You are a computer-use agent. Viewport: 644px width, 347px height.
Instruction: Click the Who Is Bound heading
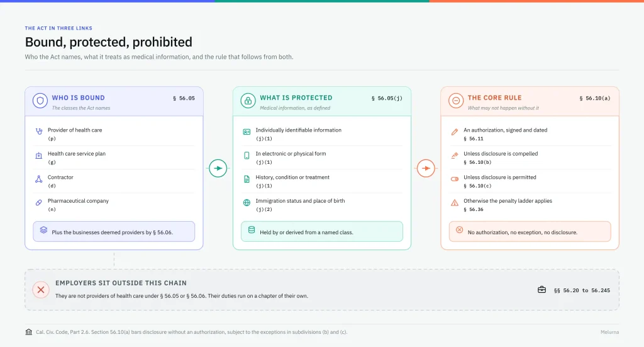click(78, 98)
